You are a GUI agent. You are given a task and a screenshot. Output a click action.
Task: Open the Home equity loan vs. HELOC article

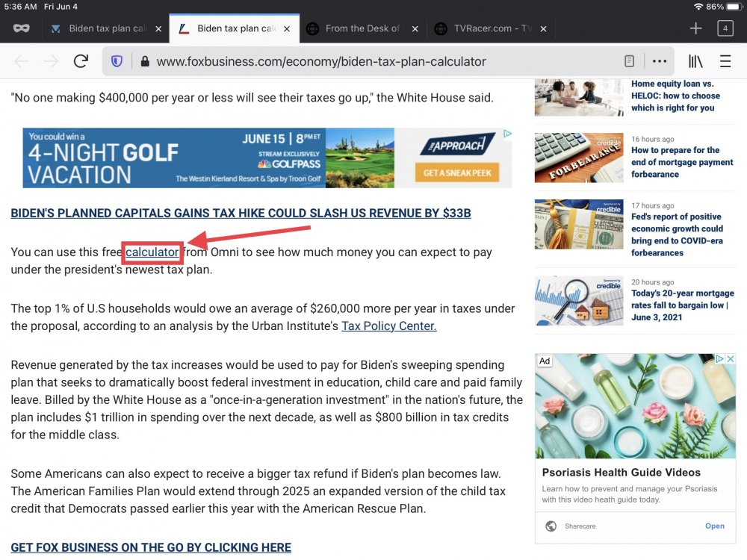(x=675, y=96)
